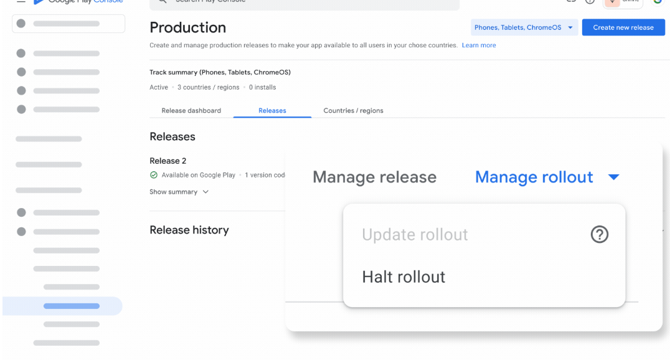The width and height of the screenshot is (670, 360).
Task: Click the Manage release link
Action: pos(374,177)
